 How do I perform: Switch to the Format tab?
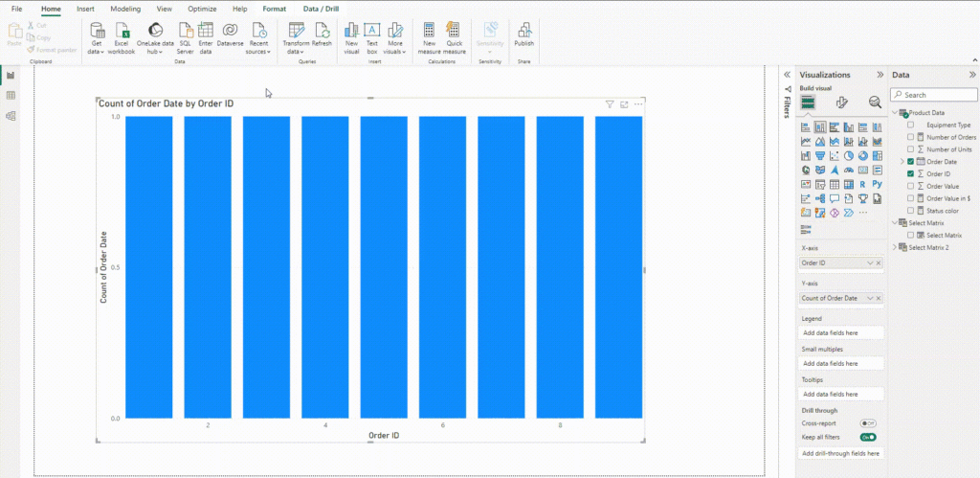click(275, 9)
